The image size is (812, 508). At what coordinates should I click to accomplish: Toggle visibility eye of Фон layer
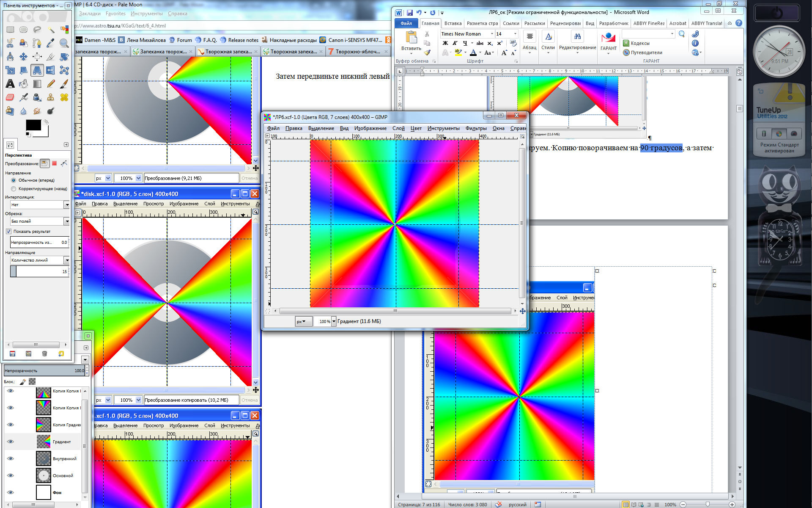11,492
